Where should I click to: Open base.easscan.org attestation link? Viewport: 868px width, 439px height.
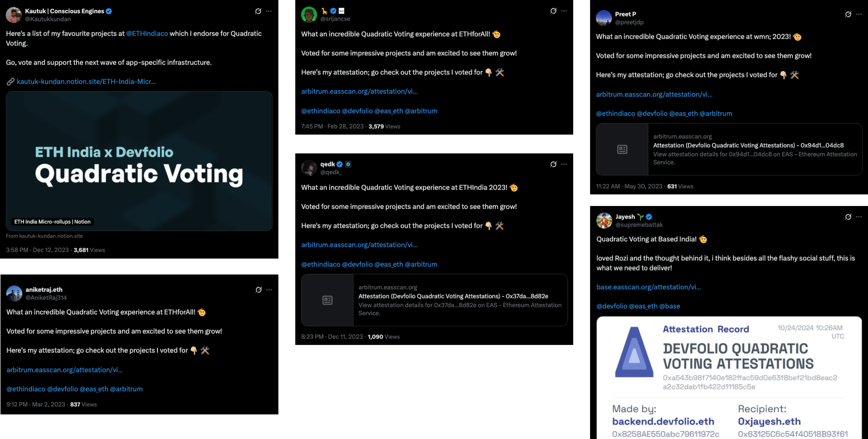[649, 287]
